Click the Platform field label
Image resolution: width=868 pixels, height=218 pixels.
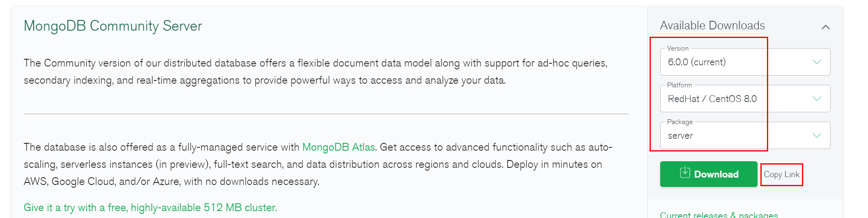(x=679, y=85)
